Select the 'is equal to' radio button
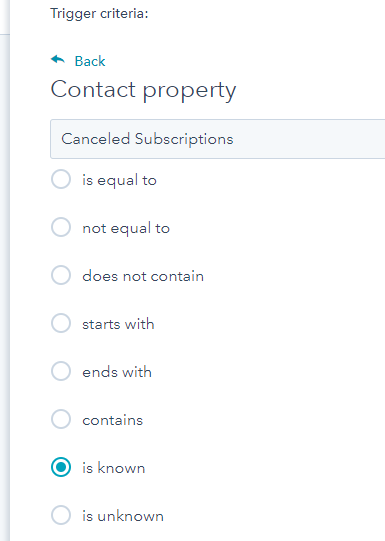This screenshot has height=541, width=385. click(61, 179)
